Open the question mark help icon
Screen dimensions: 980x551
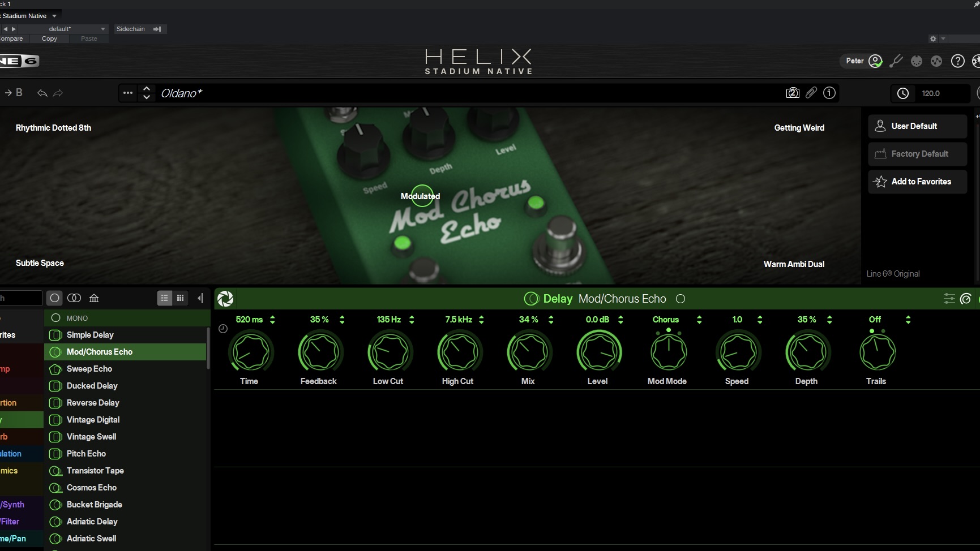coord(957,61)
